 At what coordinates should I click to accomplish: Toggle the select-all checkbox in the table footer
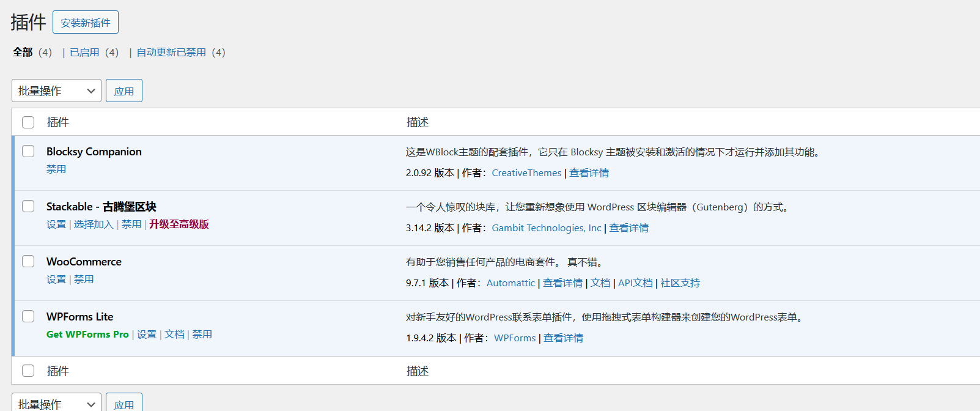point(28,371)
